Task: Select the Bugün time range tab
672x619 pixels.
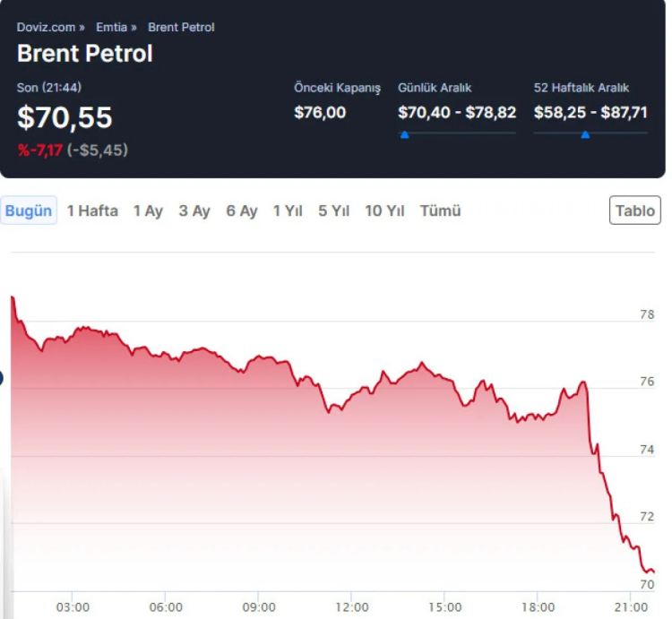Action: [29, 211]
